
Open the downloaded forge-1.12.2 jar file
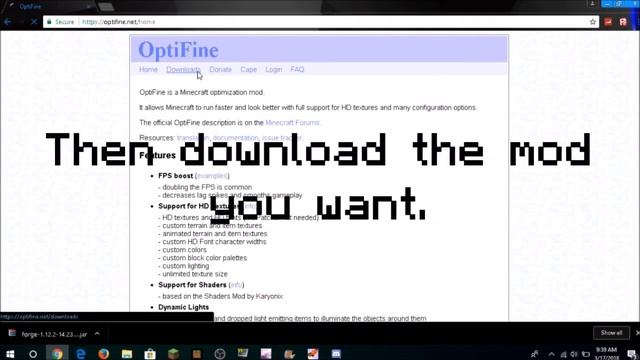pos(48,334)
